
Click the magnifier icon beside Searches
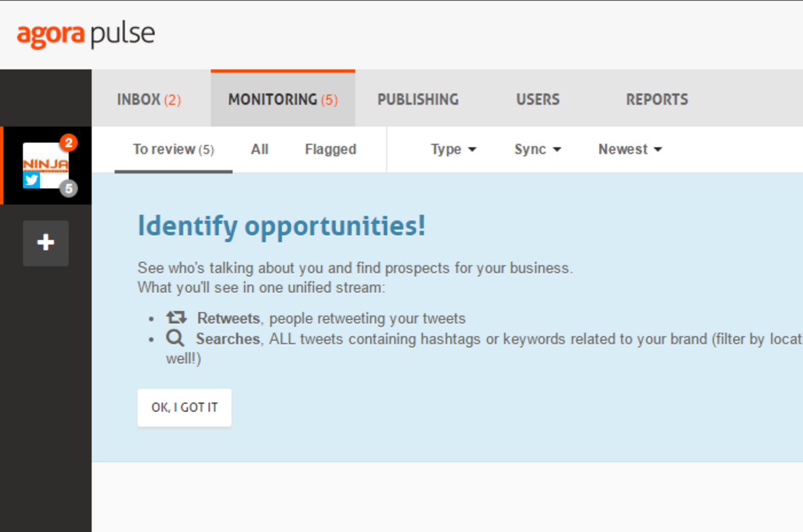tap(175, 339)
